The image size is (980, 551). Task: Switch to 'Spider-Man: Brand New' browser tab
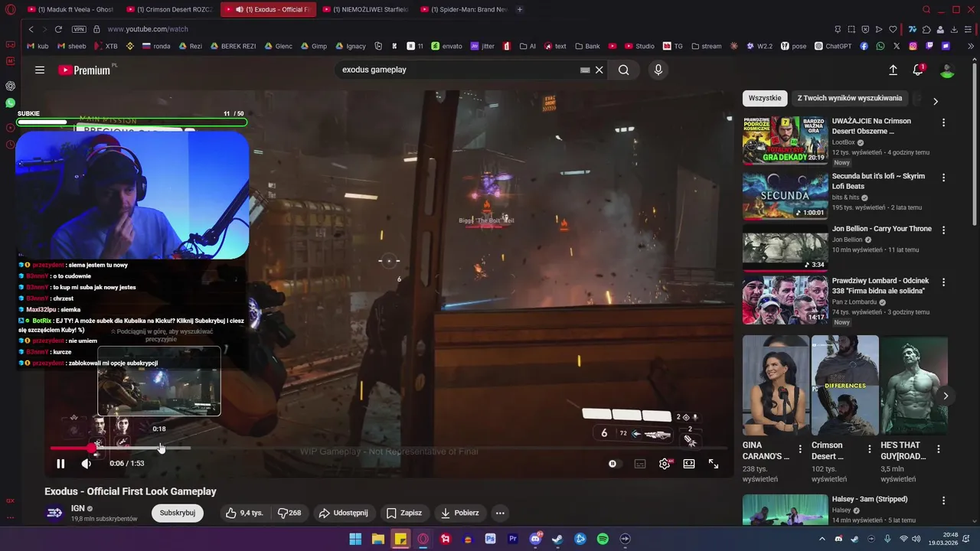tap(463, 9)
